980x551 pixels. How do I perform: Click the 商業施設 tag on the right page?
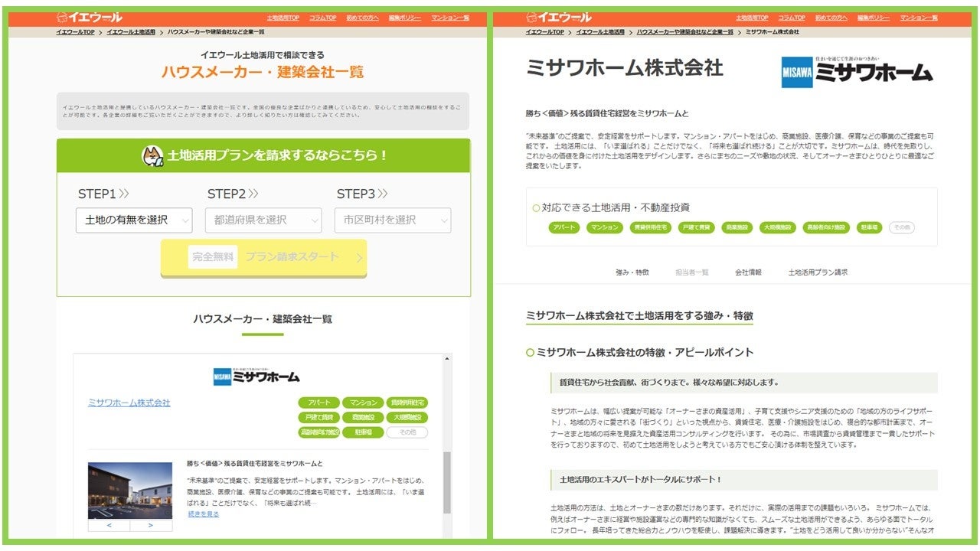pyautogui.click(x=738, y=227)
